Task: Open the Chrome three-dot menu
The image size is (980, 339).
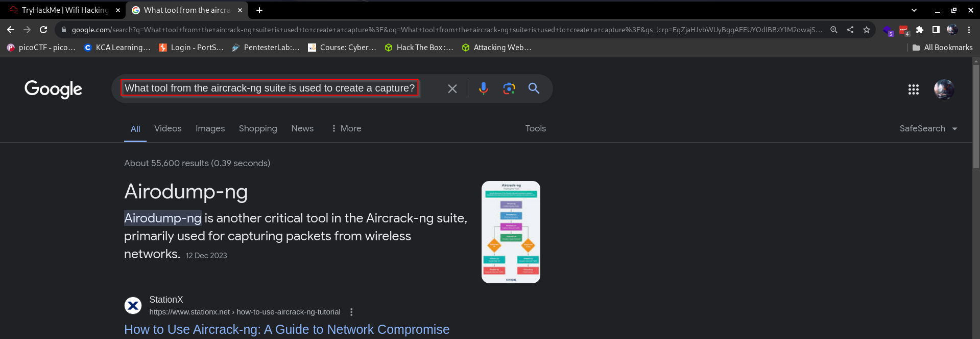Action: 969,30
